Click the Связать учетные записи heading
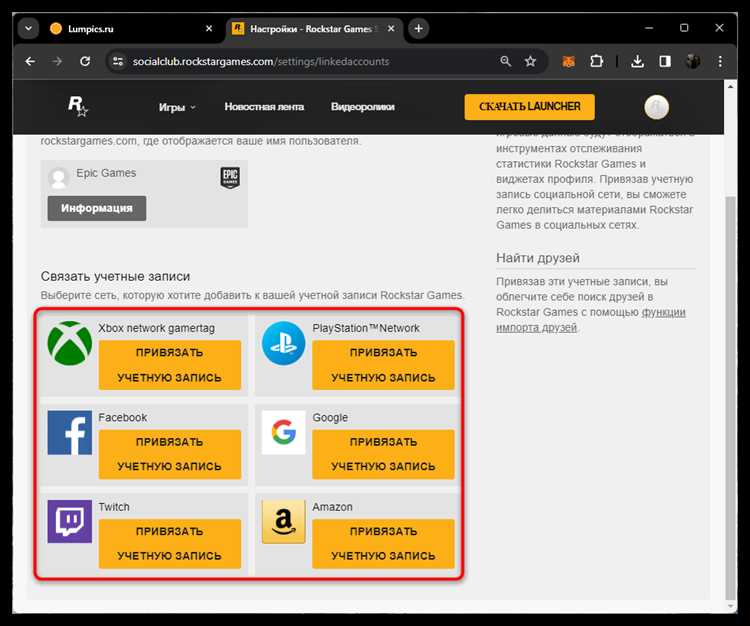This screenshot has height=626, width=750. click(115, 276)
